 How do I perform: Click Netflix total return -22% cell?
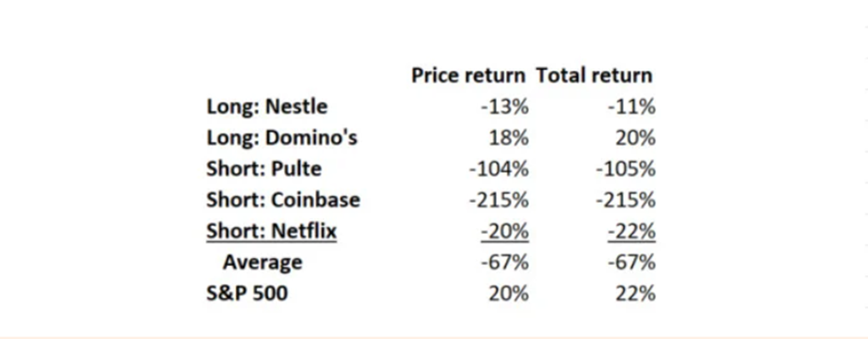(631, 231)
